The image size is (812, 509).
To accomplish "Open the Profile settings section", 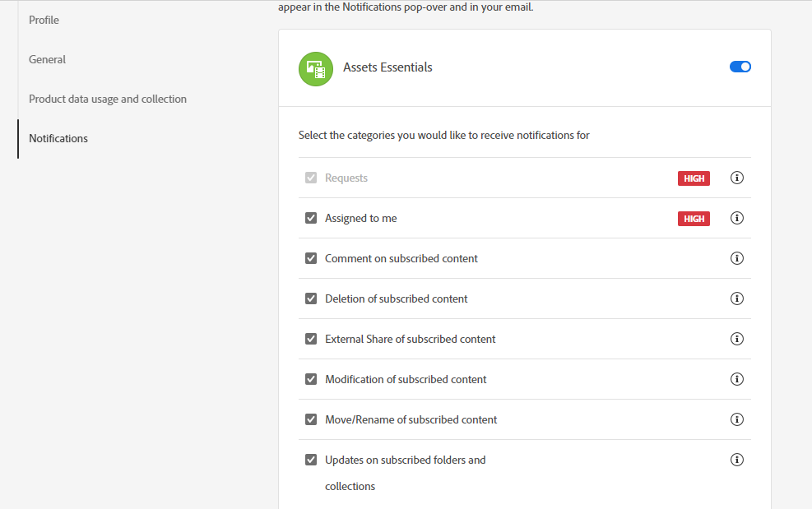I will coord(44,20).
